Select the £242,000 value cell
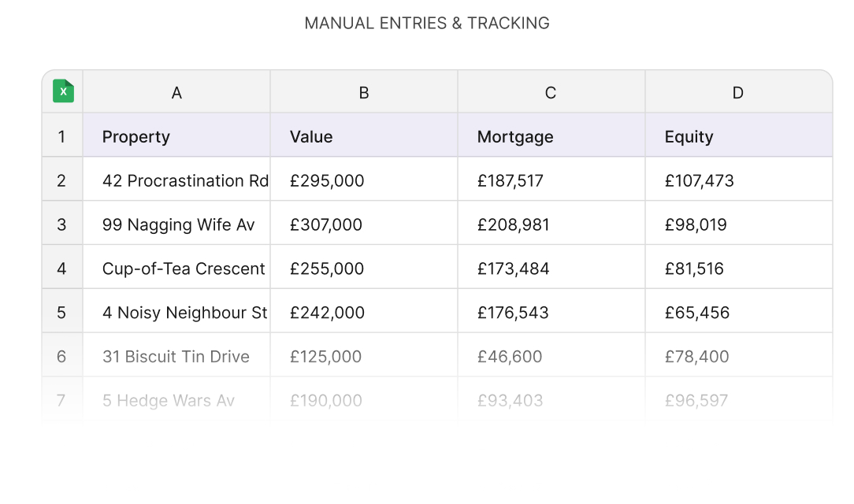The width and height of the screenshot is (854, 504). (327, 313)
